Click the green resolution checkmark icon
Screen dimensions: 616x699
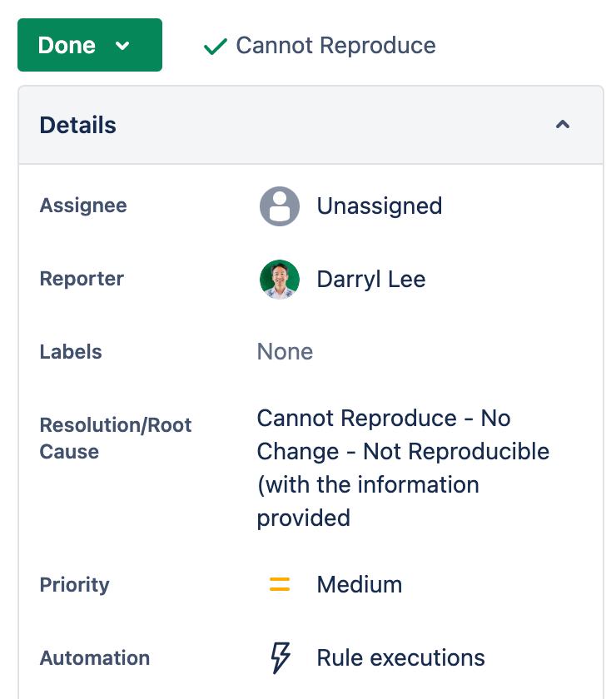(x=216, y=46)
